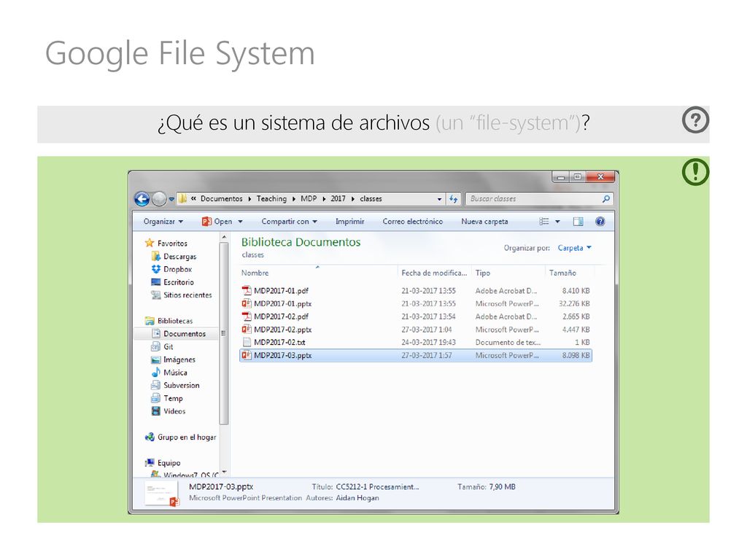Click the text file icon of MDP2017-02.txt
747x560 pixels.
click(x=247, y=342)
